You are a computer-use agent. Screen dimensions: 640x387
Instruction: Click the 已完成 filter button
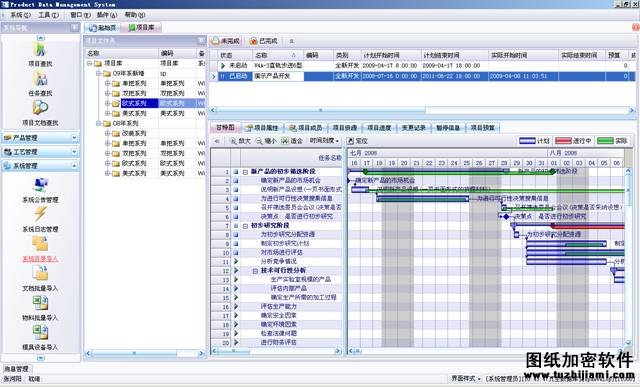[x=264, y=41]
